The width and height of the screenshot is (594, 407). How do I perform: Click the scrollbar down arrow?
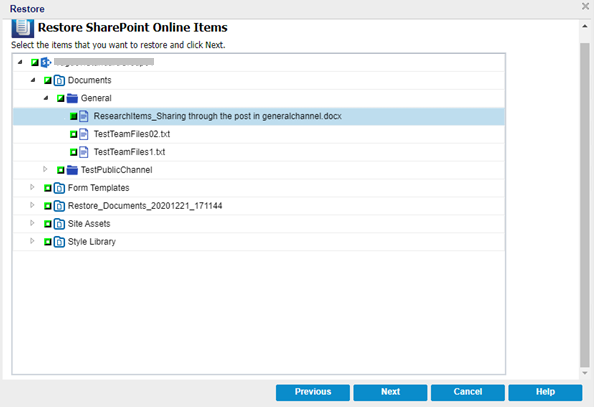point(585,373)
